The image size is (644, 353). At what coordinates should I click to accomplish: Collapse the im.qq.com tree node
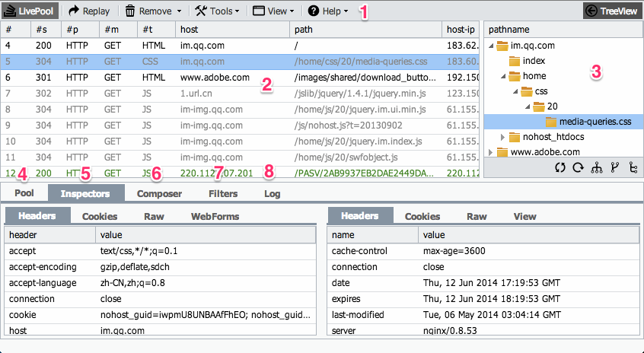coord(491,46)
